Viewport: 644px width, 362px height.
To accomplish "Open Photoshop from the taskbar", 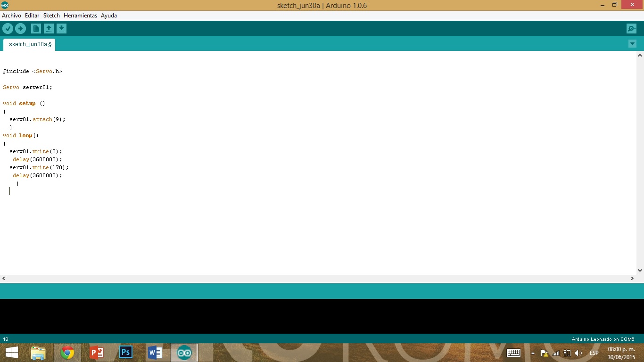I will point(126,353).
